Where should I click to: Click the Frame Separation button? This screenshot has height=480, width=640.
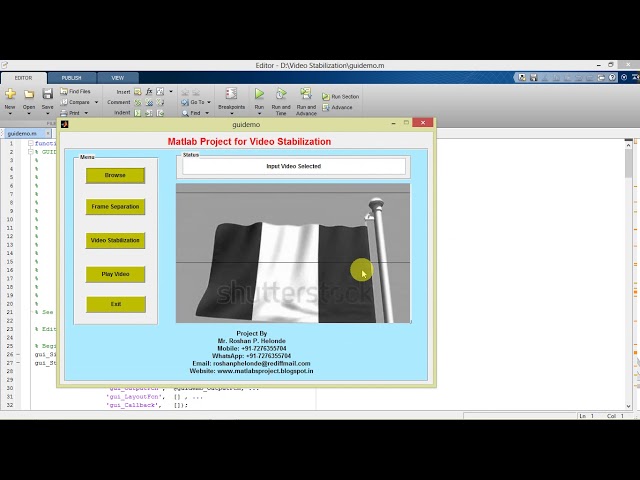point(115,207)
